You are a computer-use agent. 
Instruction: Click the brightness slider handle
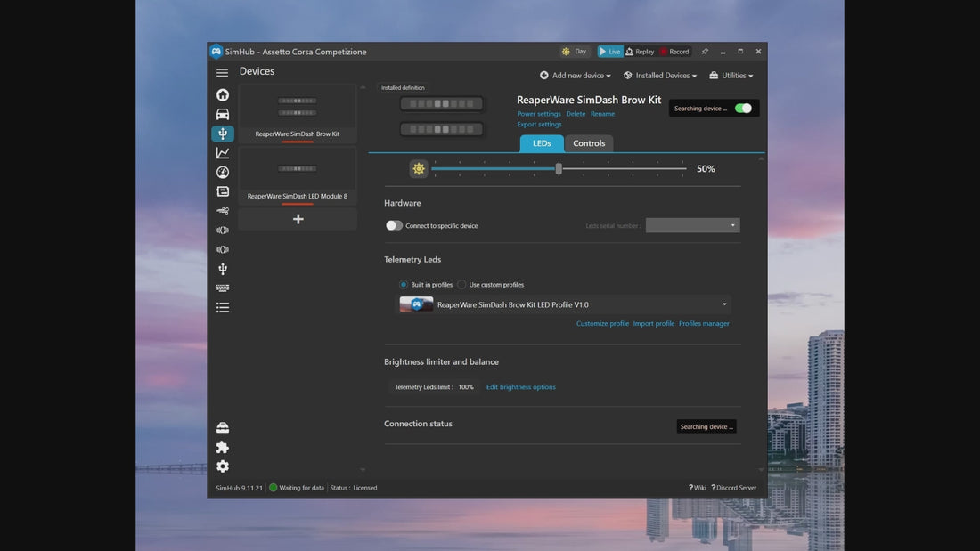point(559,168)
